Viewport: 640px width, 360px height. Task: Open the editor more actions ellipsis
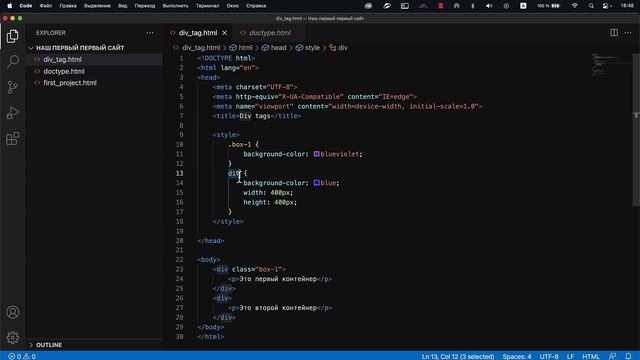[628, 33]
